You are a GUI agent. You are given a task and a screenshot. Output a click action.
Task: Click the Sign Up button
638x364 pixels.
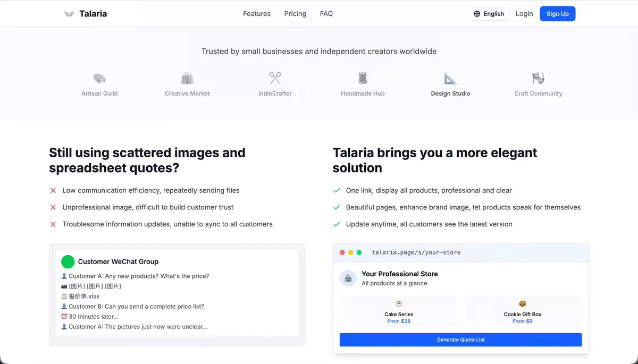(x=558, y=14)
